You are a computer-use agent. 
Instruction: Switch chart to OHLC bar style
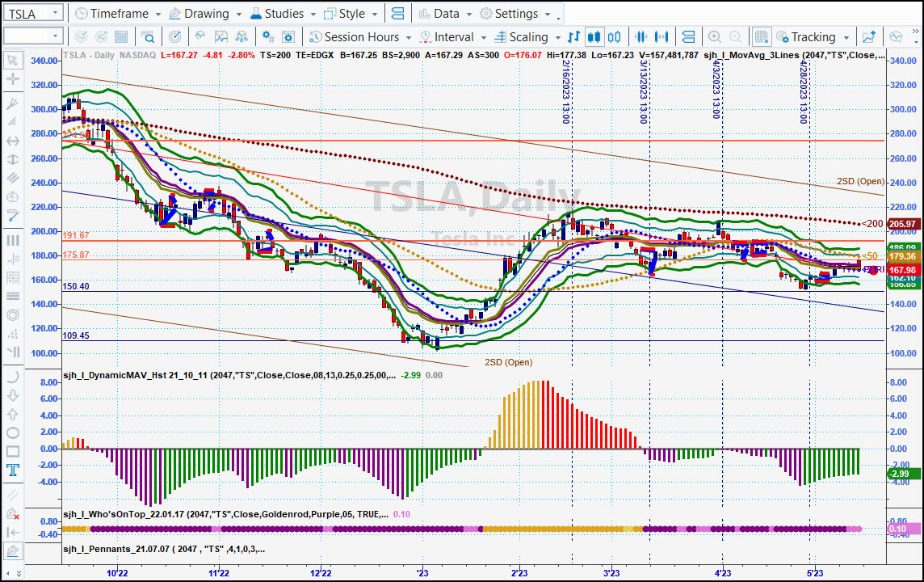pyautogui.click(x=573, y=37)
